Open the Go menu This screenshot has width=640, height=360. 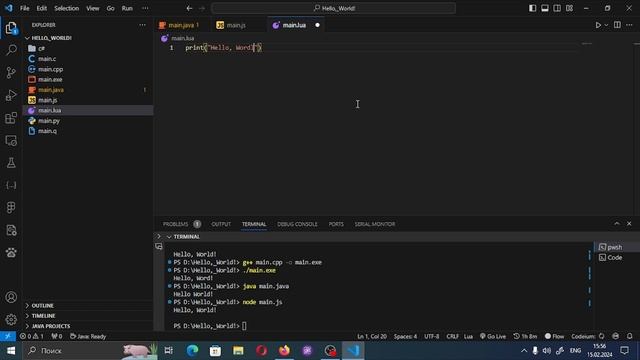click(111, 8)
